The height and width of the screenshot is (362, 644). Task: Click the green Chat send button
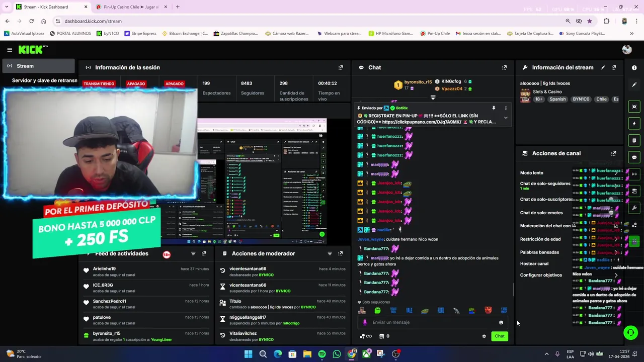click(x=499, y=336)
